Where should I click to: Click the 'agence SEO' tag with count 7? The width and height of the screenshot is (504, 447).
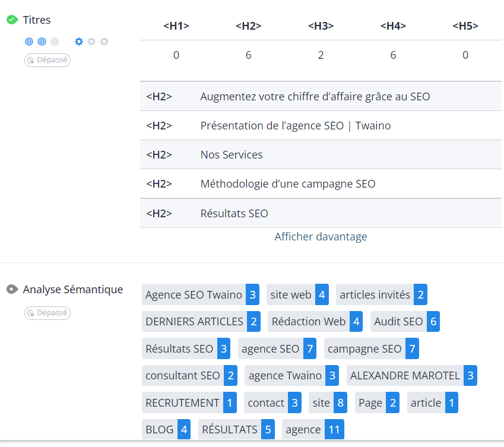click(277, 348)
